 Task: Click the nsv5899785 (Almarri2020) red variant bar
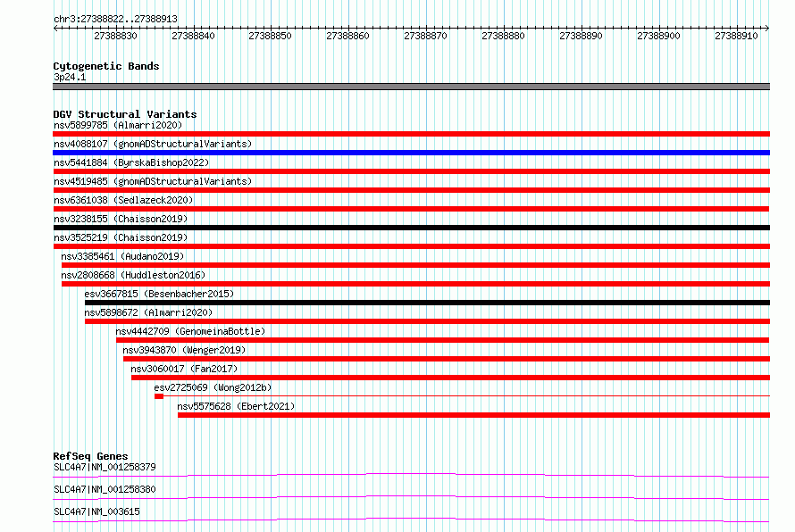(411, 134)
